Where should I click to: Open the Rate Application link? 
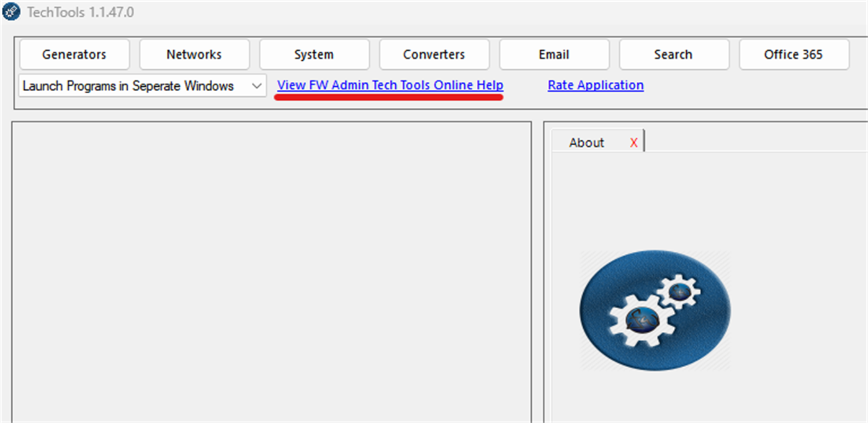[595, 85]
